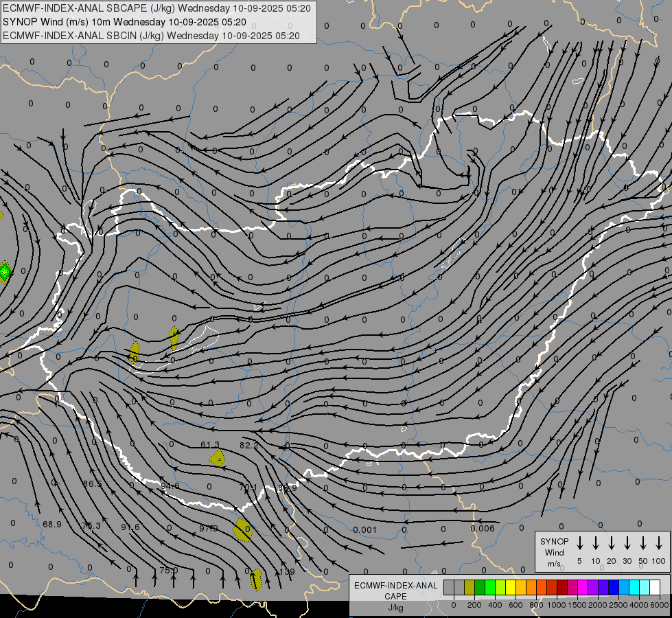The width and height of the screenshot is (672, 618).
Task: Pick the pale cyan swatch after tick 4000
Action: 645,588
